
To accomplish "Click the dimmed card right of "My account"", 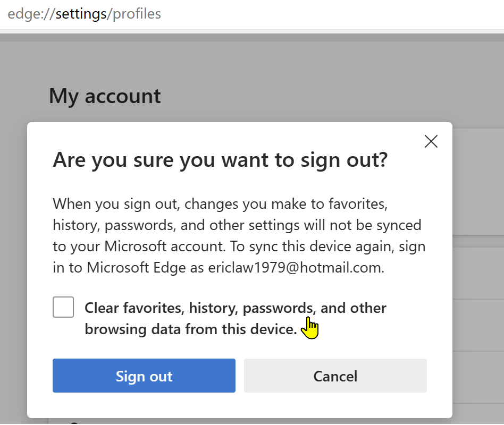I will (478, 181).
